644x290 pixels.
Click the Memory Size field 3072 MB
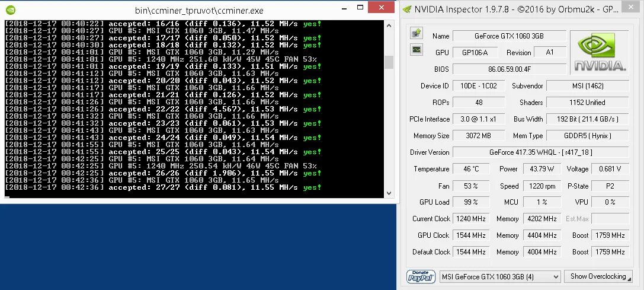coord(479,135)
